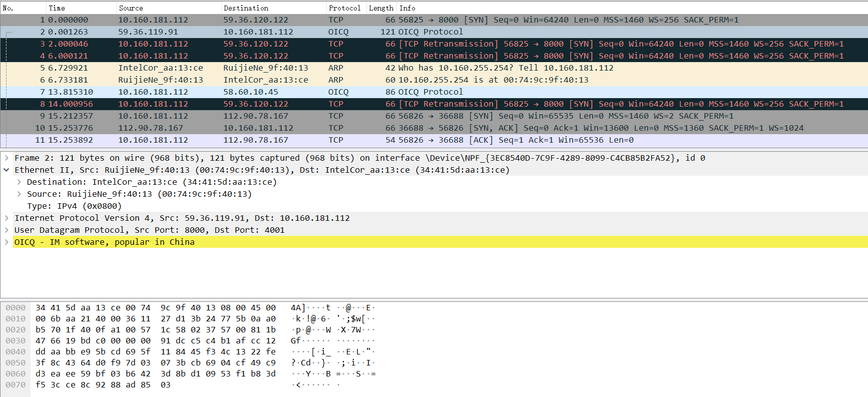This screenshot has width=868, height=397.
Task: Select packet 9 SYN to 112.90.78.167
Action: (x=434, y=116)
